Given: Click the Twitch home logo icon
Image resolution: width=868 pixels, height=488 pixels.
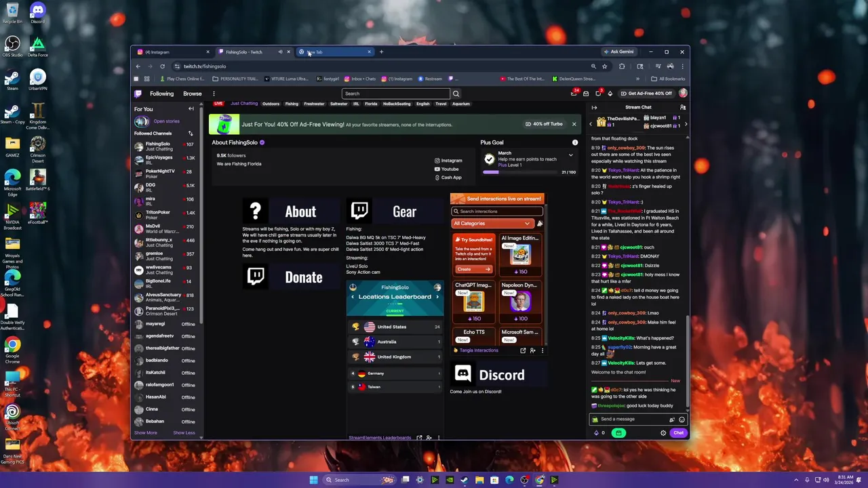Looking at the screenshot, I should click(138, 94).
